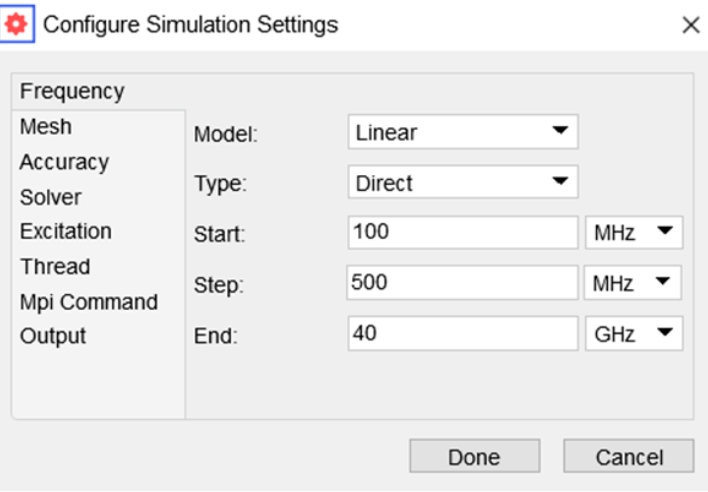
Task: Close the Configure Simulation Settings dialog
Action: pos(690,26)
